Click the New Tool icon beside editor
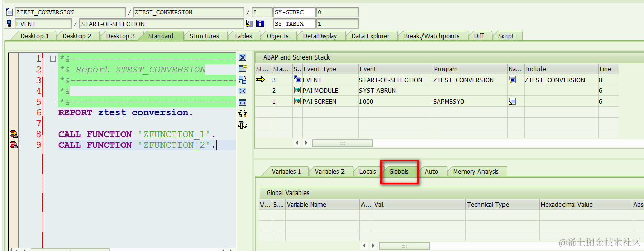The height and width of the screenshot is (251, 644). 243,68
